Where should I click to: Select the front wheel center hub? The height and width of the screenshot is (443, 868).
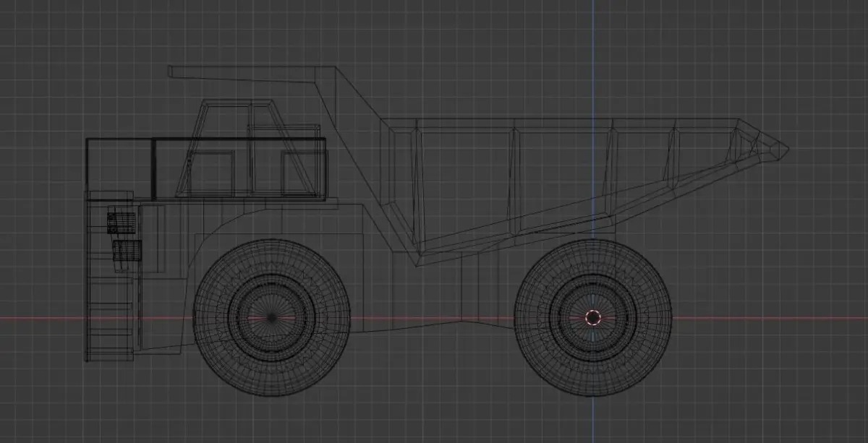(x=271, y=318)
